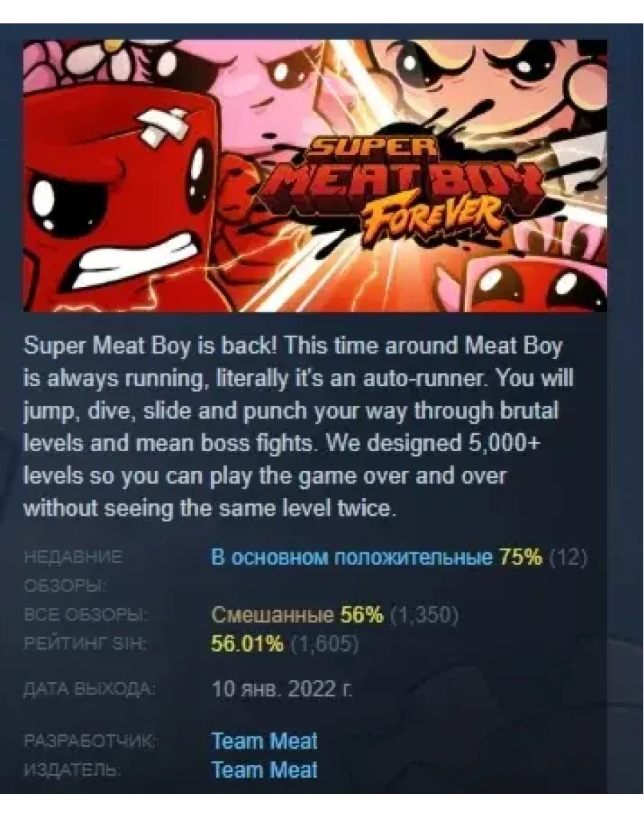Click the 'Дата выхода' label

[89, 690]
